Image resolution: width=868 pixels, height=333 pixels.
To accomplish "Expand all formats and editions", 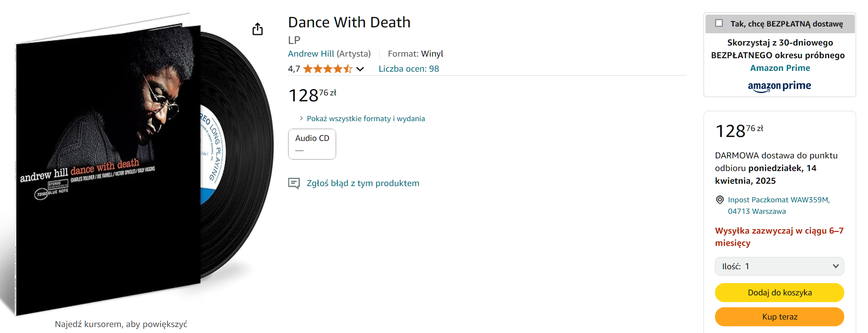I will 365,118.
